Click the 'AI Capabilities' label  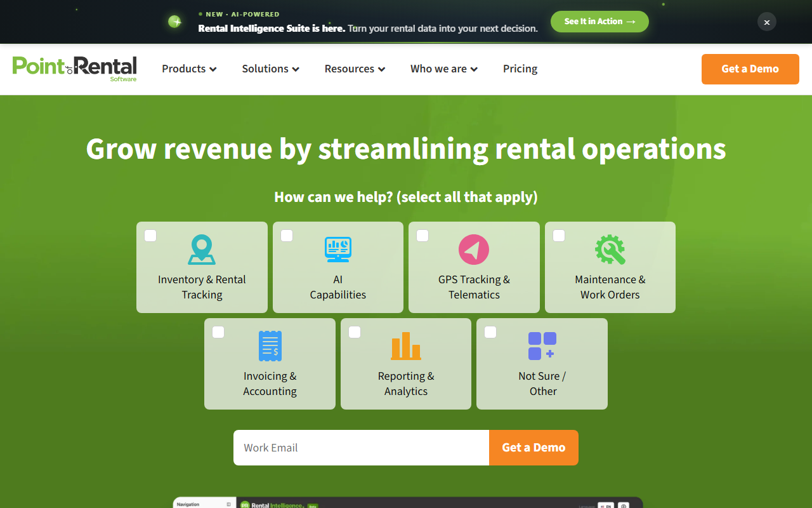click(338, 287)
